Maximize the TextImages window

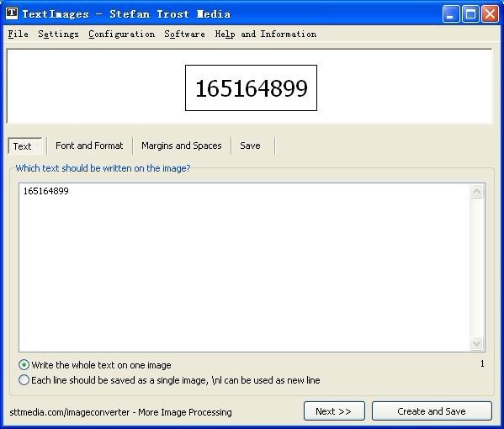click(x=470, y=14)
